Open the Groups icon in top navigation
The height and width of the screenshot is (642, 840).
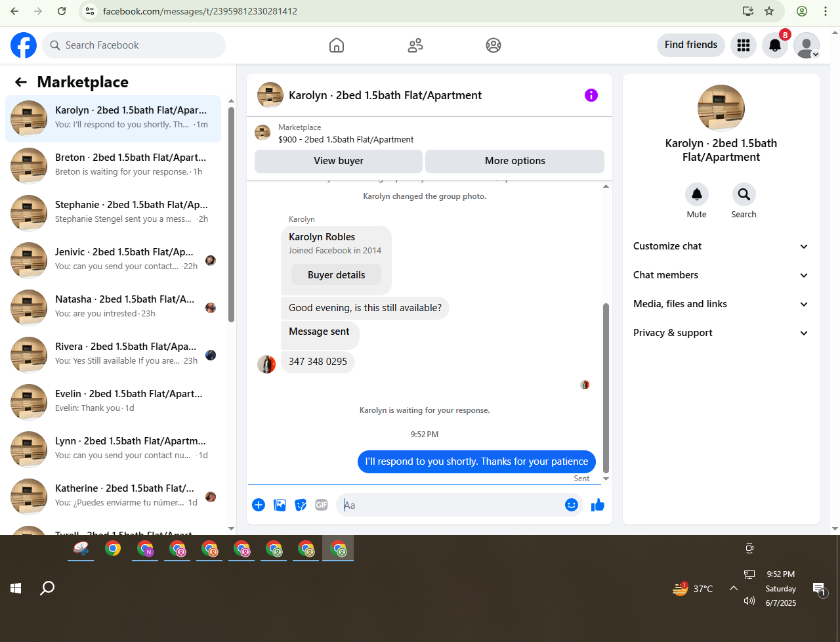pos(493,45)
